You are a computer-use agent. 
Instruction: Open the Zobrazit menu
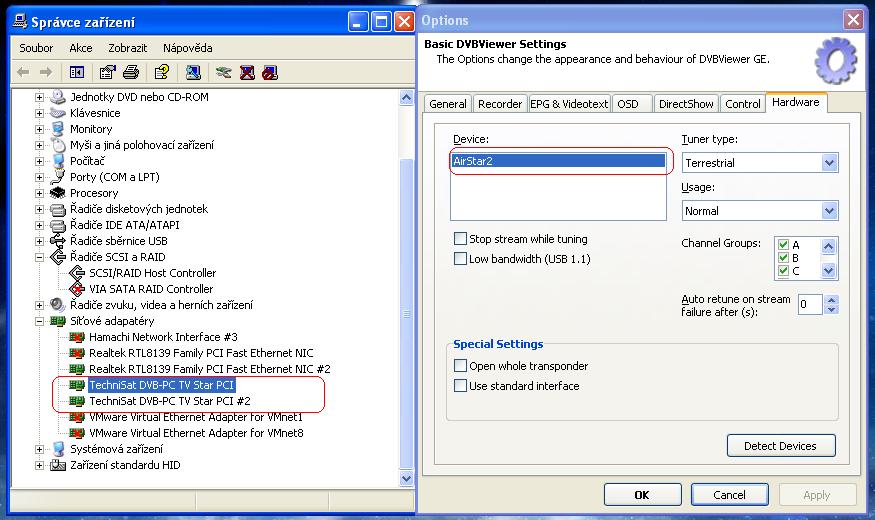coord(128,48)
